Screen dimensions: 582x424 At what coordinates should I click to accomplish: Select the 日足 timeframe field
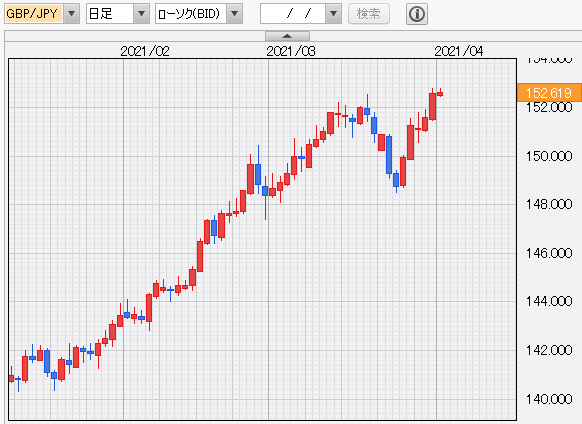110,14
